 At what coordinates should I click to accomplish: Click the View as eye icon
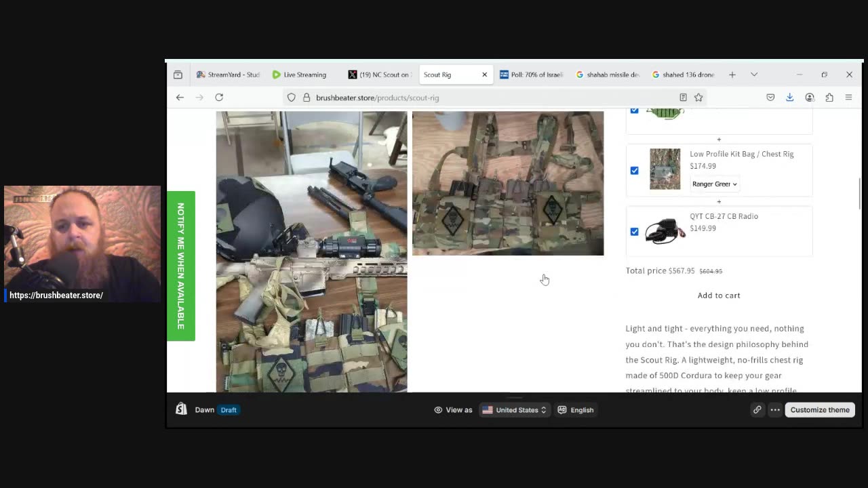tap(438, 410)
